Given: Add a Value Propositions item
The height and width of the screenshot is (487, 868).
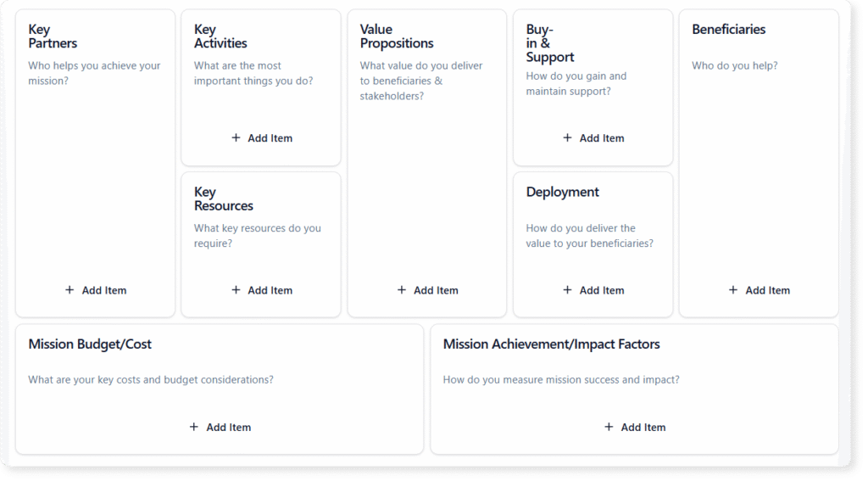Looking at the screenshot, I should pos(436,290).
